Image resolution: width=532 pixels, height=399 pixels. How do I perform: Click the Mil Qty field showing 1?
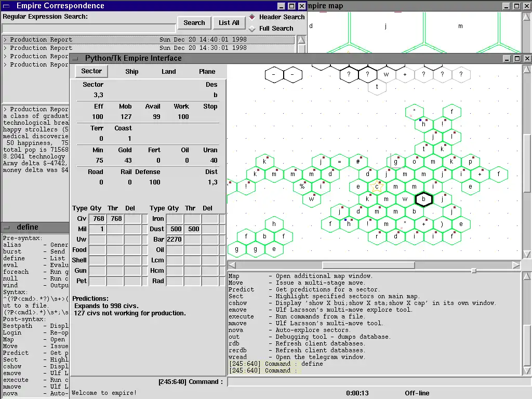97,229
